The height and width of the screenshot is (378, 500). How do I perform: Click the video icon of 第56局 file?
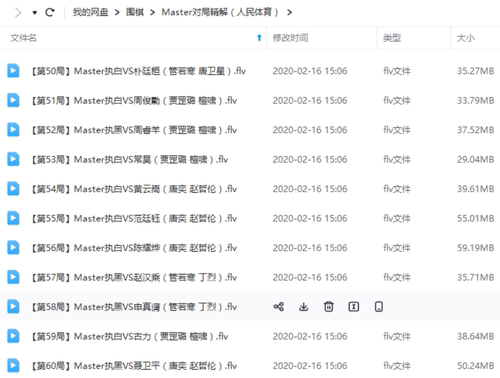pos(13,248)
